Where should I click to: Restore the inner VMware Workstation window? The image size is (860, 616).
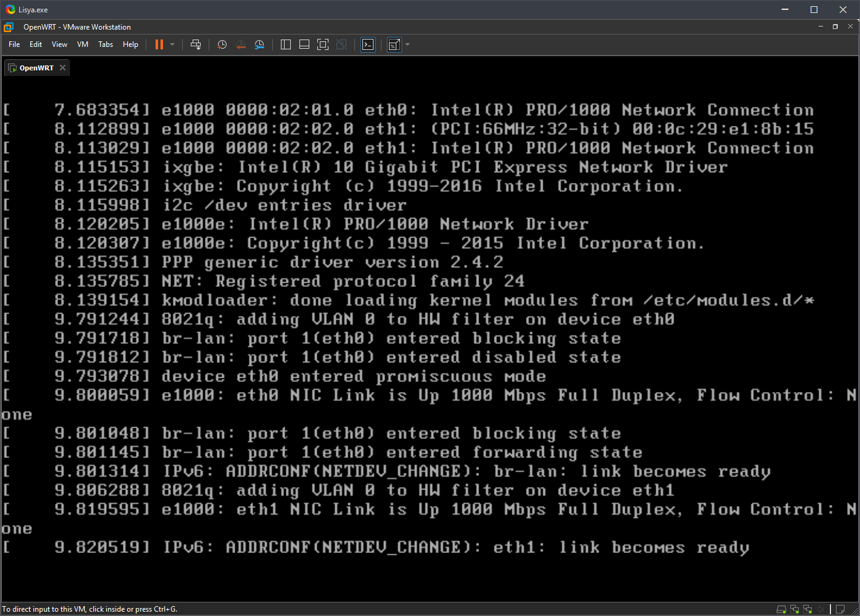coord(835,27)
